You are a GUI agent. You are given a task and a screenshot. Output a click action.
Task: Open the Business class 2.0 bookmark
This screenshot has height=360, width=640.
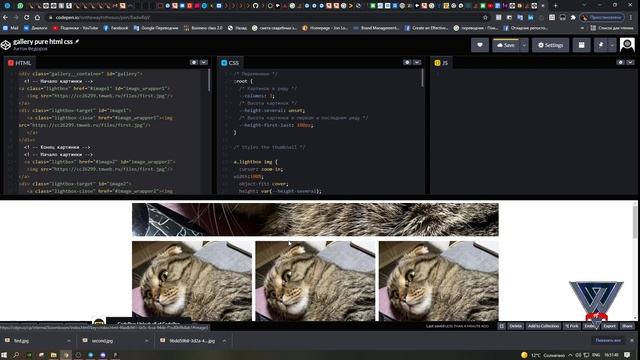203,28
